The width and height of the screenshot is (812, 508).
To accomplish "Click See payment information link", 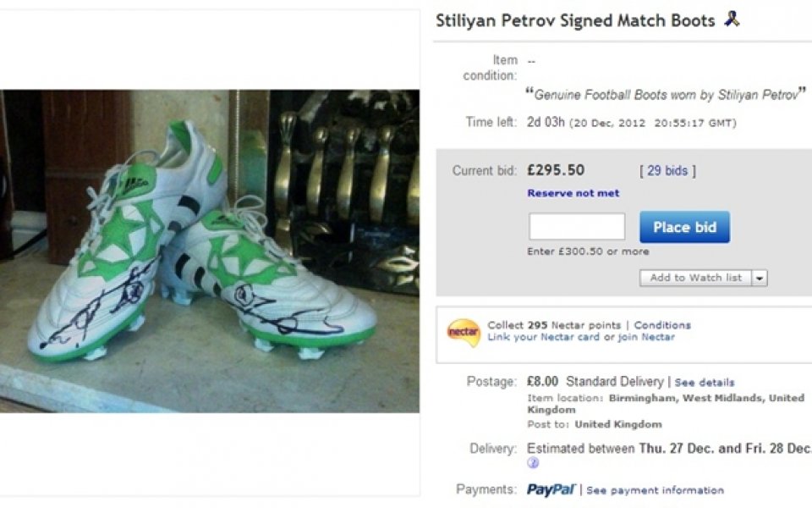I will click(655, 490).
